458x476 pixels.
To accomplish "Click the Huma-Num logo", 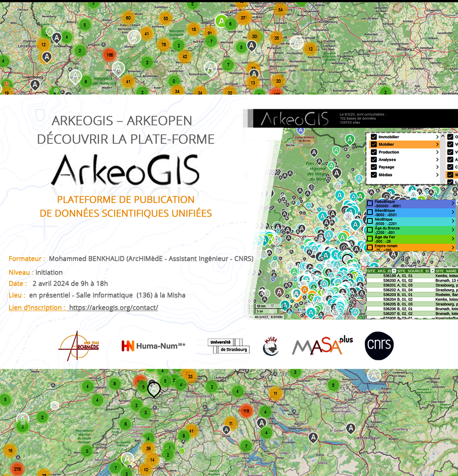I will point(153,346).
